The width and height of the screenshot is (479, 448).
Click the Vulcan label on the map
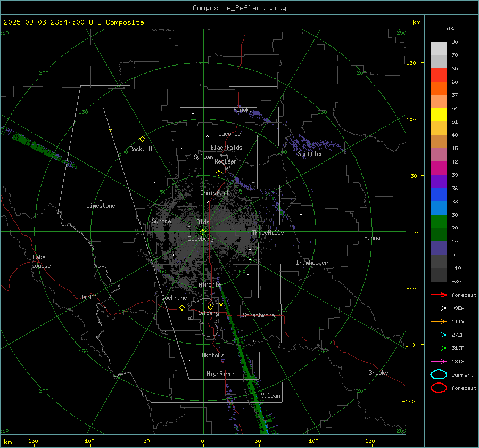point(270,396)
